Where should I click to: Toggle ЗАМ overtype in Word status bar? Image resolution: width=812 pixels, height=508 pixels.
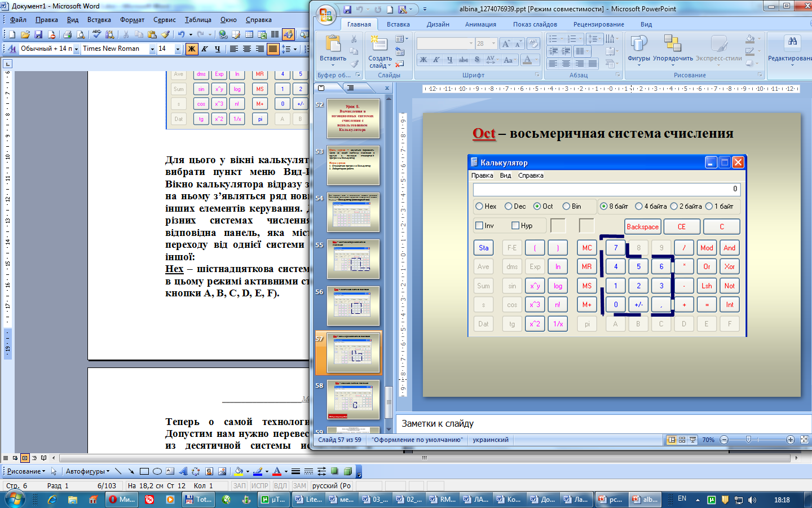299,485
